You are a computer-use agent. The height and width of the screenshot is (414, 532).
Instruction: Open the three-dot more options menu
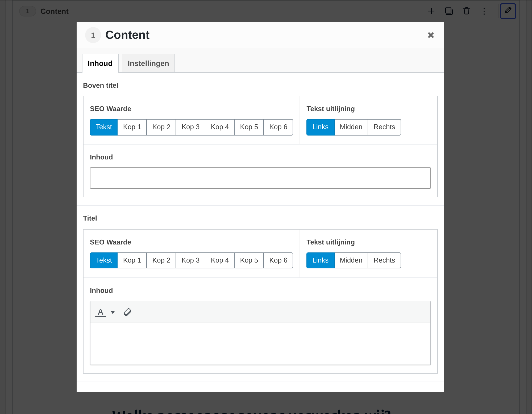484,11
